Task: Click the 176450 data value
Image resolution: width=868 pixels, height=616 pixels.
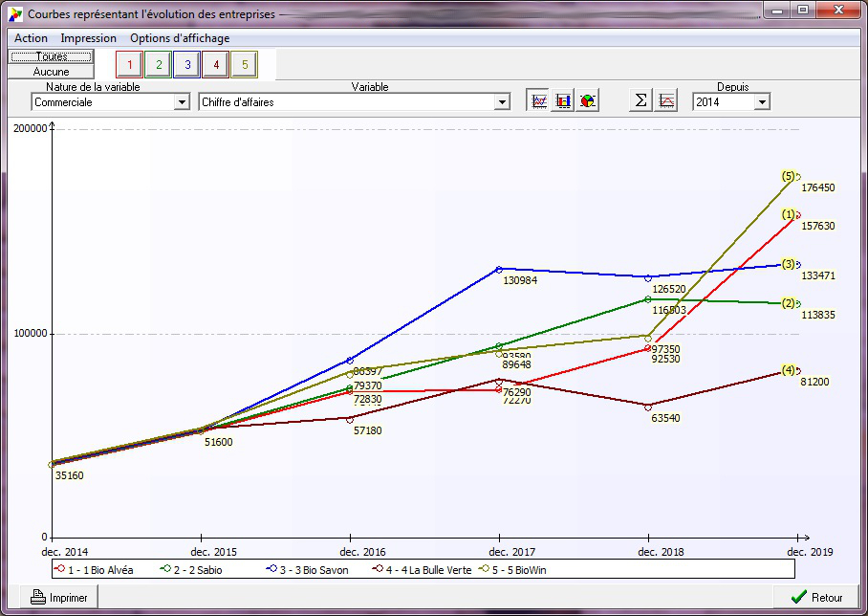Action: point(818,187)
